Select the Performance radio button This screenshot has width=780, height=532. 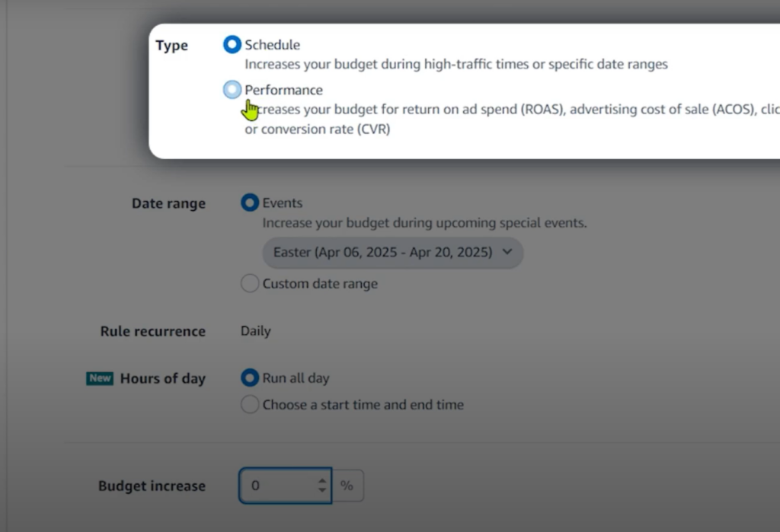pos(232,90)
